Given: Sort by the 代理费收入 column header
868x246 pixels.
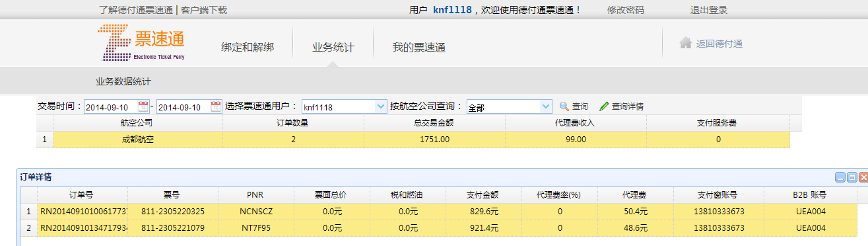Looking at the screenshot, I should (576, 123).
